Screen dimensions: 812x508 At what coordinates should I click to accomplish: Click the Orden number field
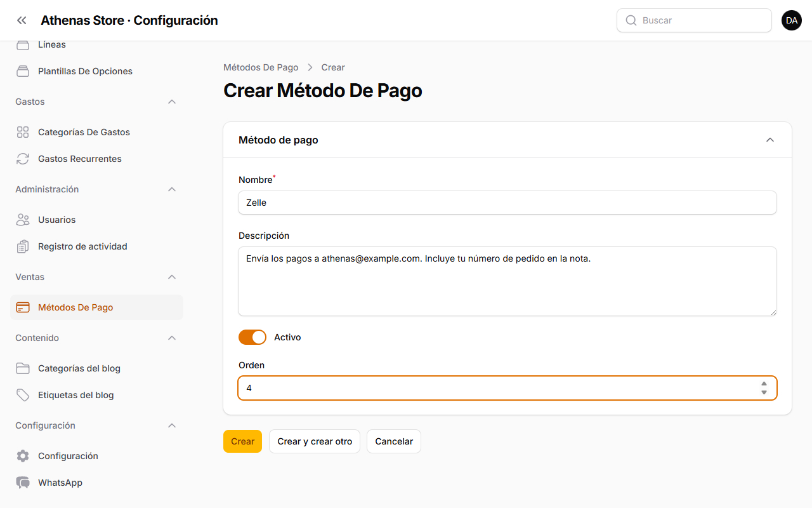point(507,388)
